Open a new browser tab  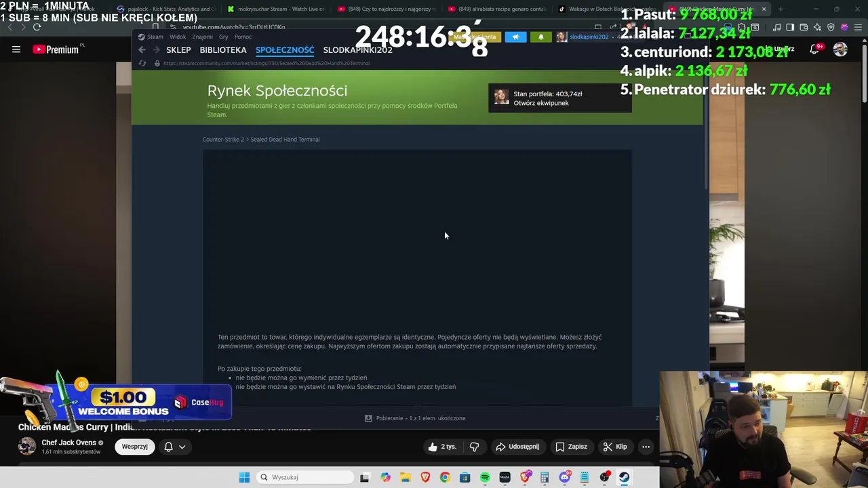781,9
